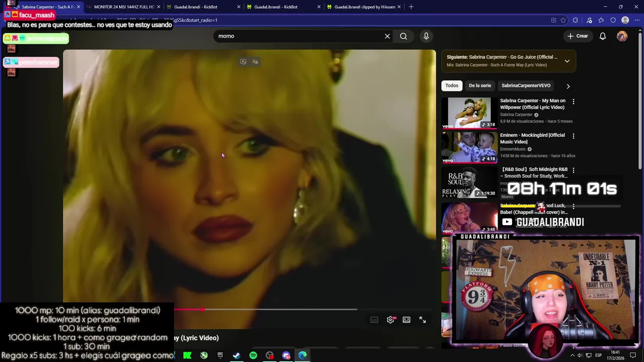Select the 'SabrinaCarpenterVEVO' filter chip
Screen dimensions: 644x362
[526, 85]
